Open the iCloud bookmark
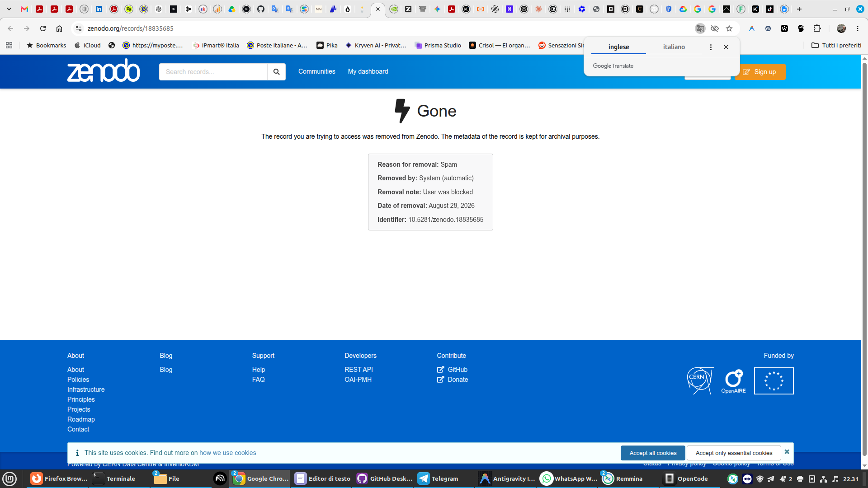Screen dimensions: 868x488 (88, 45)
